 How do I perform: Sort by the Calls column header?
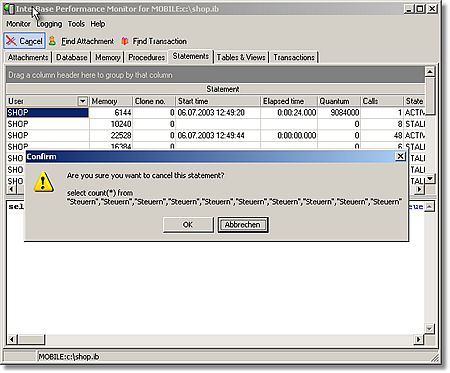(382, 101)
